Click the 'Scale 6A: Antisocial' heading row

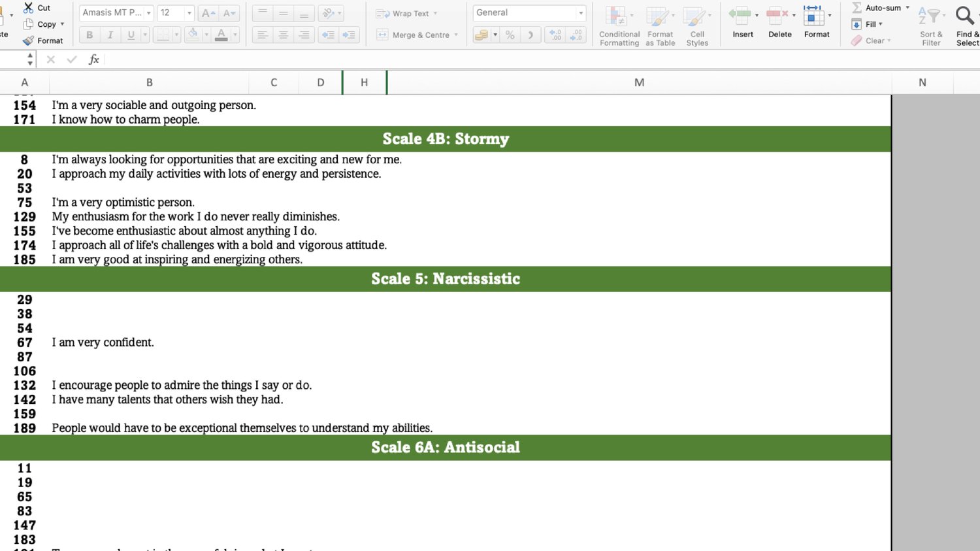point(446,447)
